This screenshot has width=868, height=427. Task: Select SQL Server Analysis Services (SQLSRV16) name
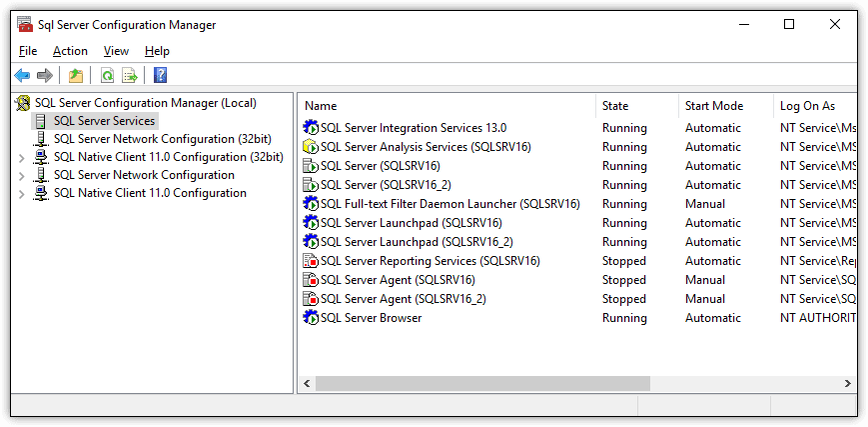tap(426, 147)
